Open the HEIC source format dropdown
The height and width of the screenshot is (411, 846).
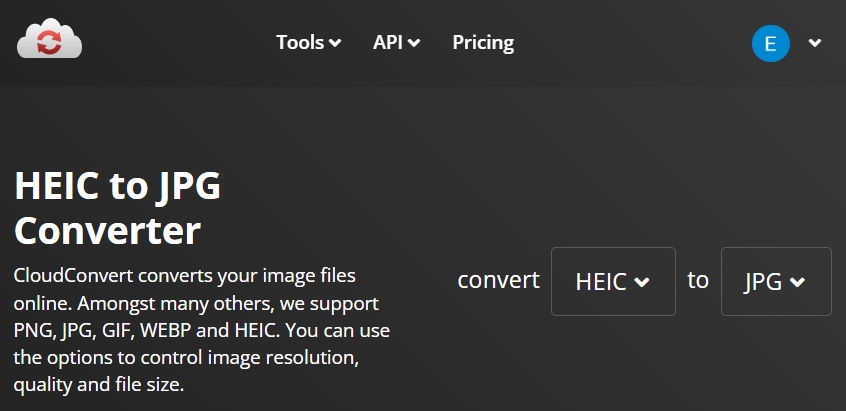[613, 282]
